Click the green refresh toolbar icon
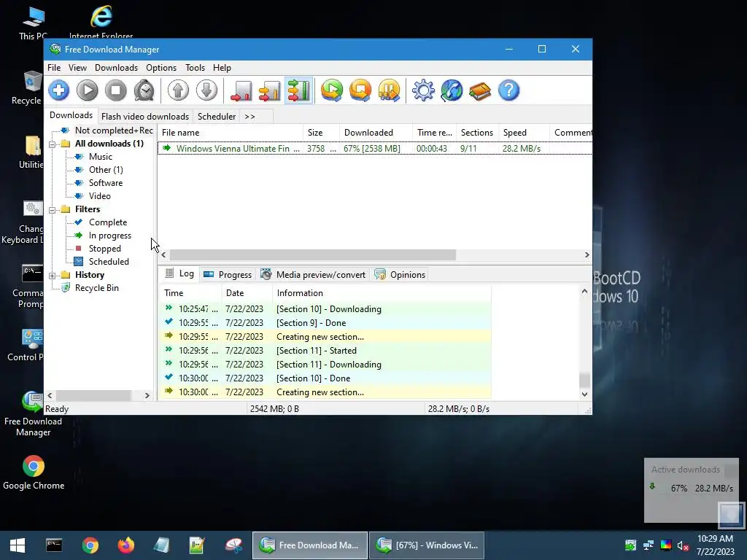747x560 pixels. [x=332, y=90]
